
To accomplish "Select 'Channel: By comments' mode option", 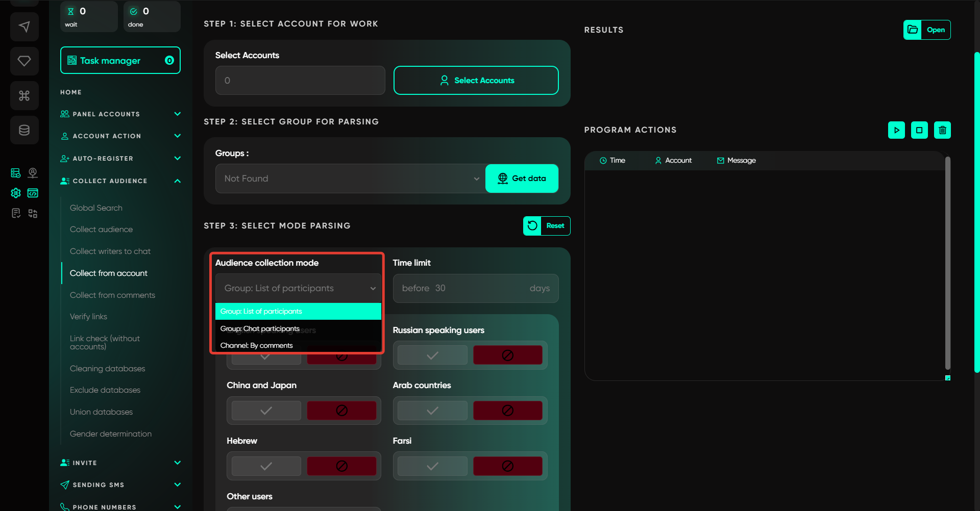I will [257, 346].
